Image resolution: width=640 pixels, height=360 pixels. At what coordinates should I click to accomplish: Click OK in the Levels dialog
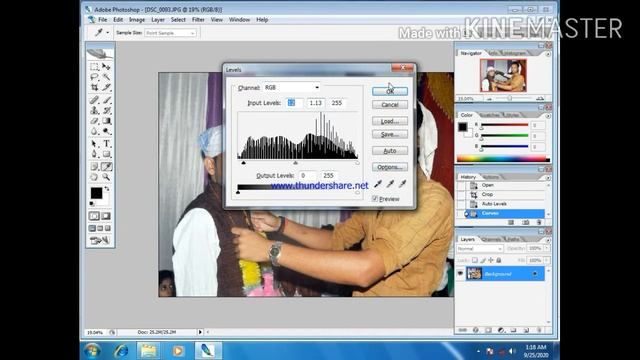pos(390,91)
